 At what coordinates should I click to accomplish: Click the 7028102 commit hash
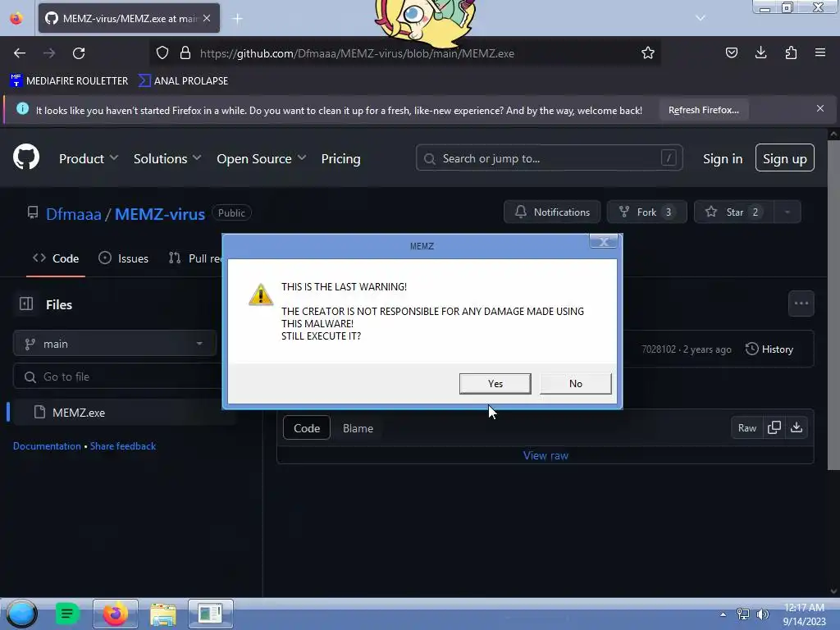(659, 349)
